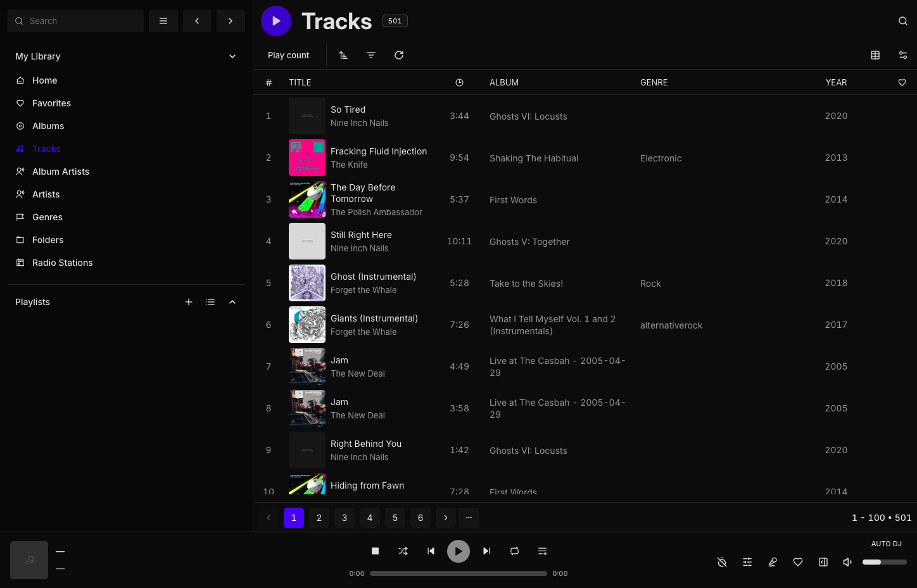Jump to page 6
This screenshot has height=588, width=917.
point(421,518)
